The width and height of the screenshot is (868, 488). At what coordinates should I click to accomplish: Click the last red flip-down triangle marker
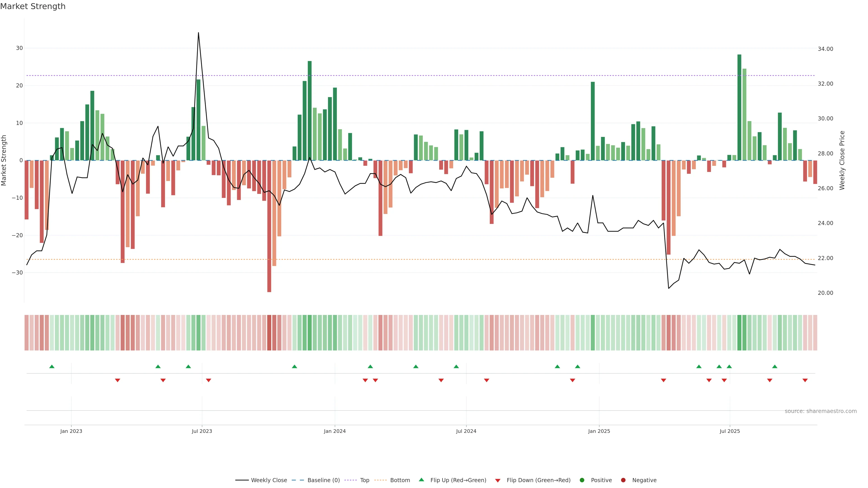pyautogui.click(x=805, y=380)
